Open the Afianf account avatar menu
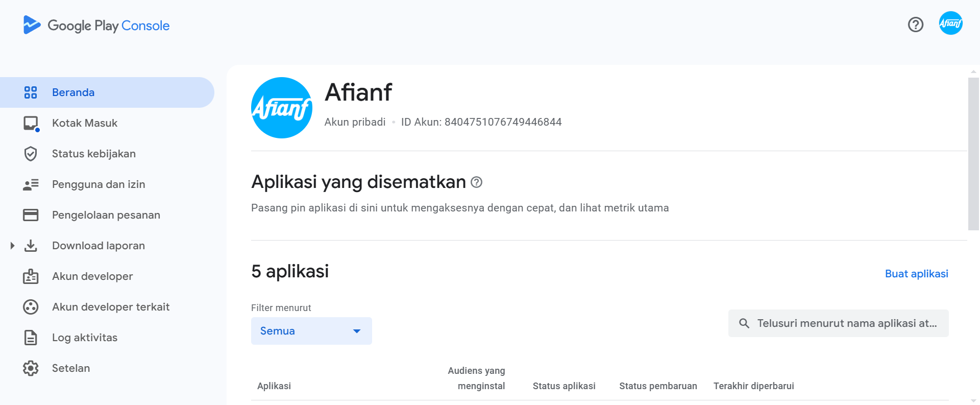Viewport: 980px width, 405px height. pyautogui.click(x=950, y=23)
